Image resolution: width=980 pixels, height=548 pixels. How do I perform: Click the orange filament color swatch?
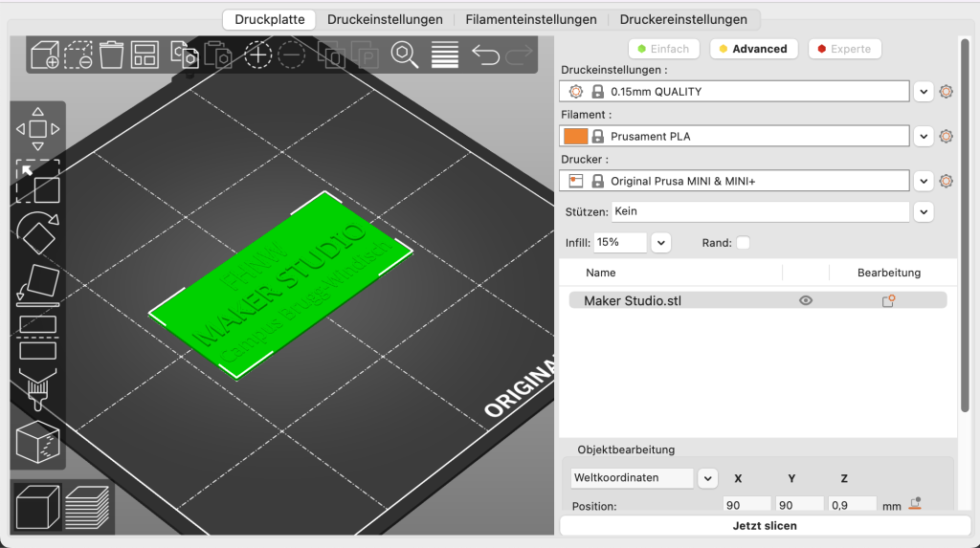point(575,137)
